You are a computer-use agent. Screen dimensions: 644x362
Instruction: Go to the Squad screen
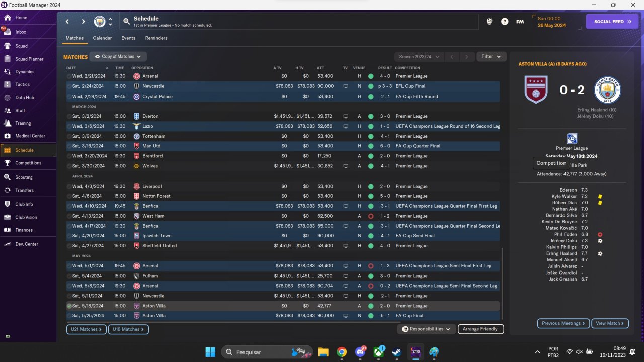pos(21,46)
